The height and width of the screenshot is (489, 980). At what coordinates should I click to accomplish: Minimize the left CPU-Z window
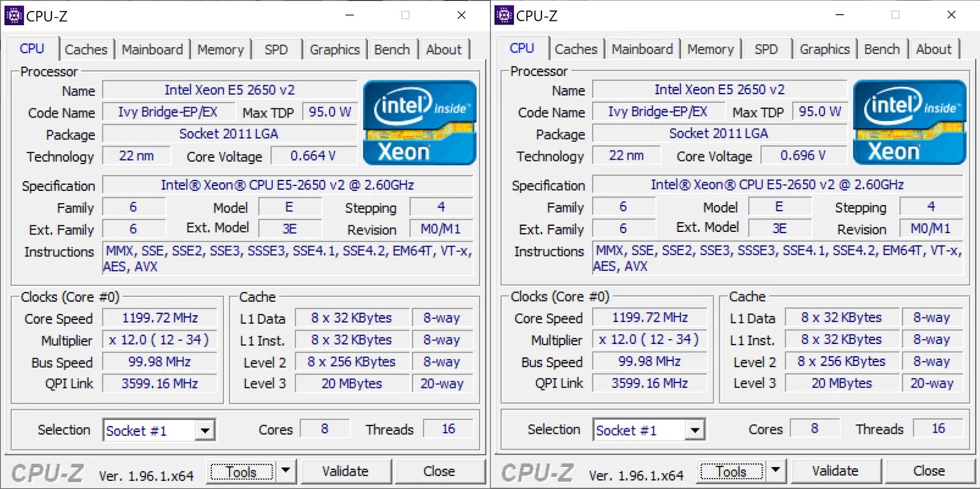tap(350, 15)
